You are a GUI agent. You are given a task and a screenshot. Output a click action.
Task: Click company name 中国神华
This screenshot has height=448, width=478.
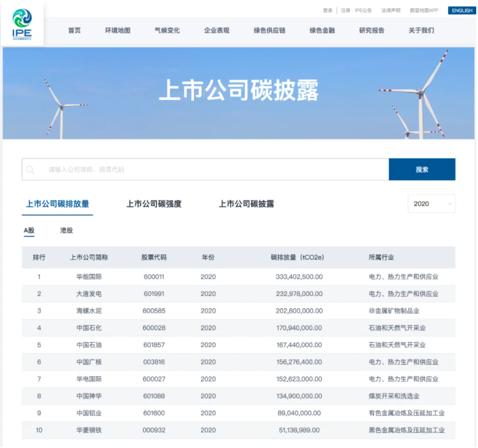coord(89,396)
